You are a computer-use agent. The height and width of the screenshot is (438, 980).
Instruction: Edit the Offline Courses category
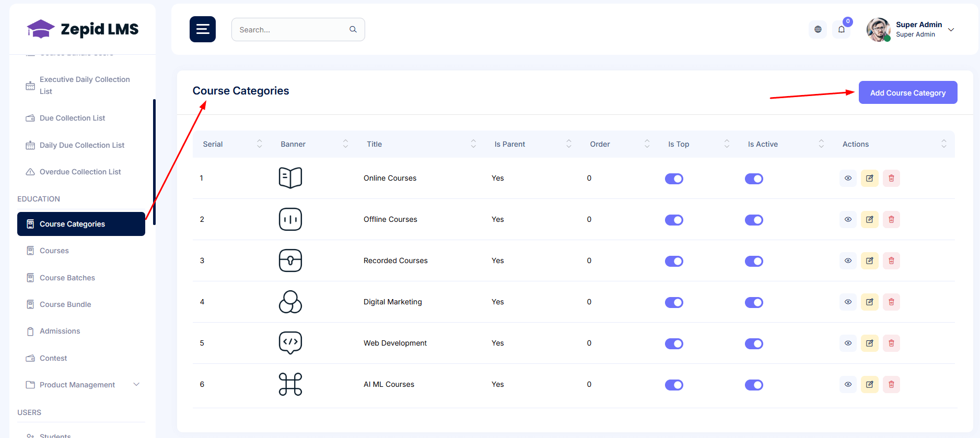click(870, 220)
